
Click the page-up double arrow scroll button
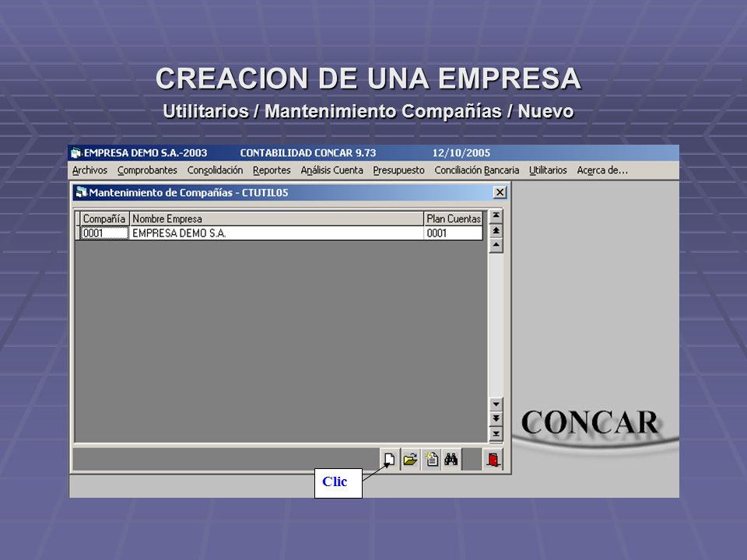pos(496,231)
